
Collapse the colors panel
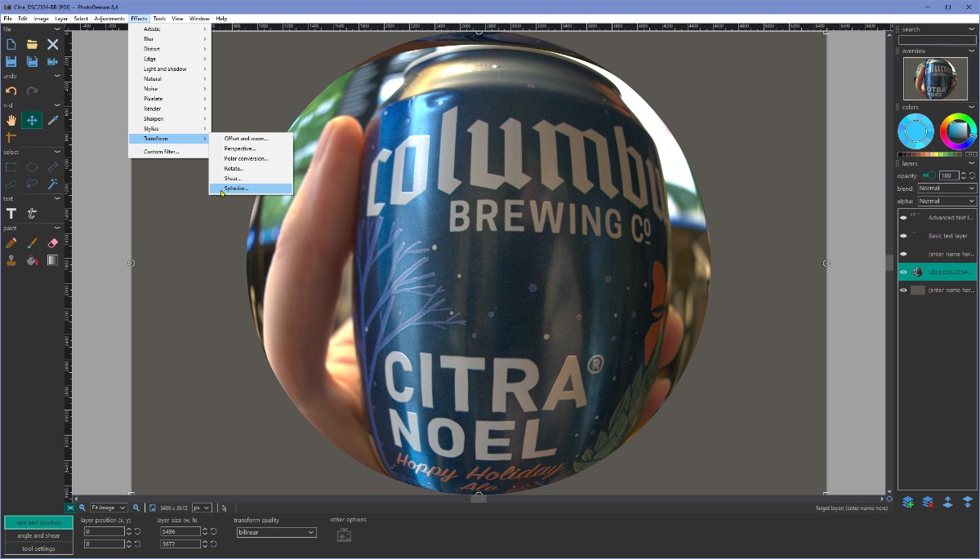(x=972, y=107)
